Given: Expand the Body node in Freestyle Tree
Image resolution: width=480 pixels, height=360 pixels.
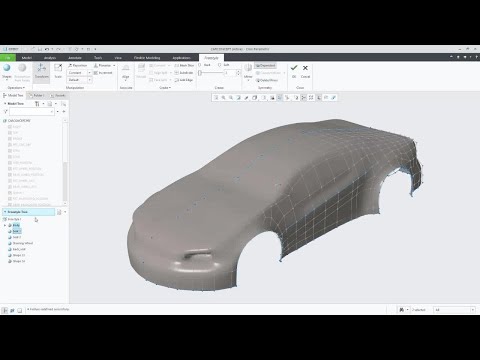Looking at the screenshot, I should [5, 225].
